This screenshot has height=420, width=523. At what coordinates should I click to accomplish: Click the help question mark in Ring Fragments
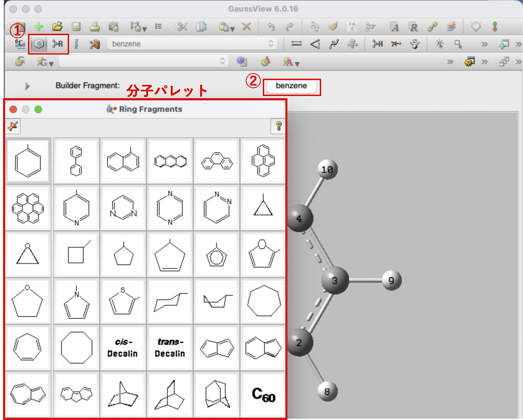(278, 126)
